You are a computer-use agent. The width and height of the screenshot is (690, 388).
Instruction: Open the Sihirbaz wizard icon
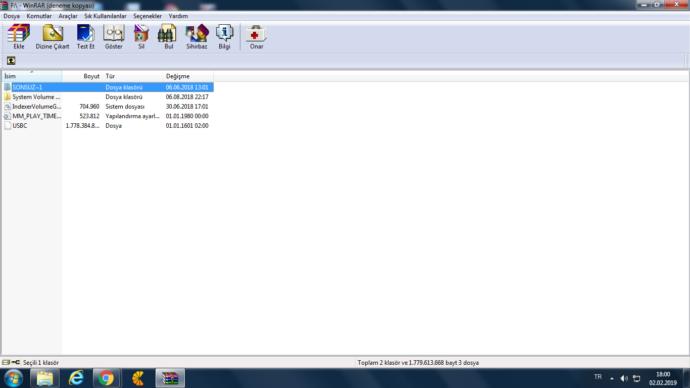click(x=197, y=33)
